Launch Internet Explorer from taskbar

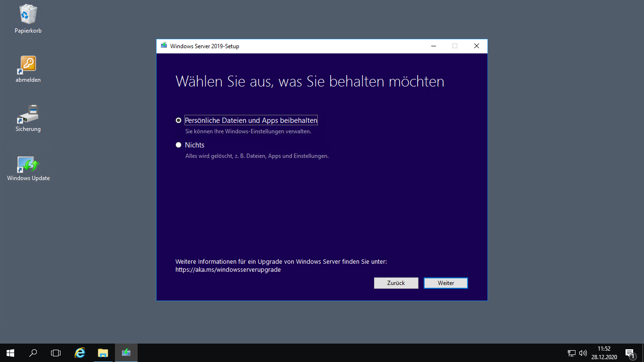[80, 353]
